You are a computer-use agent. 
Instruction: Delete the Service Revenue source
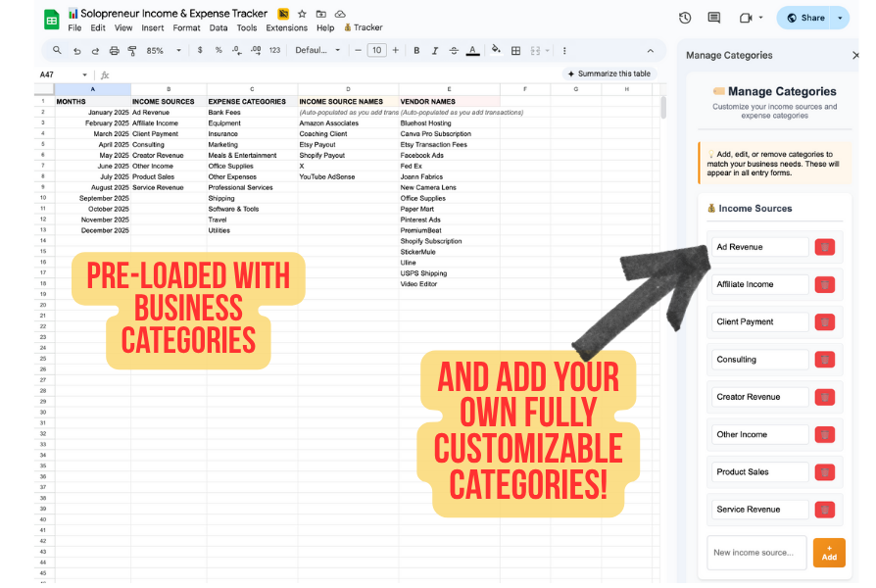[825, 510]
